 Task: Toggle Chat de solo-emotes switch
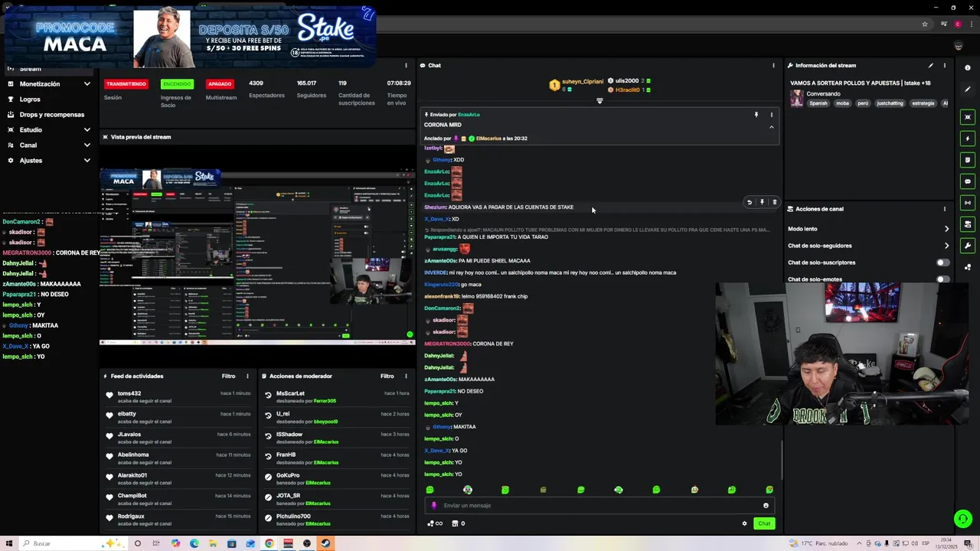click(943, 279)
